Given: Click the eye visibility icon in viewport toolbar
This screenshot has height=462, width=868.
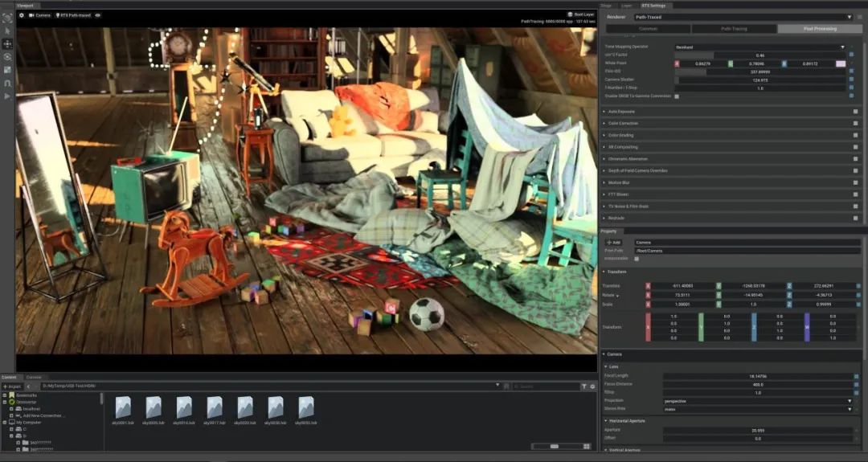Looking at the screenshot, I should [x=98, y=14].
